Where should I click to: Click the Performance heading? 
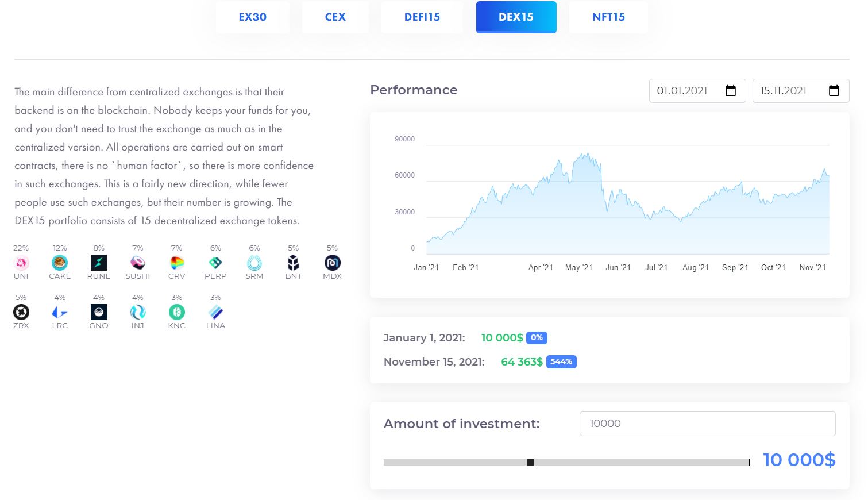tap(414, 90)
